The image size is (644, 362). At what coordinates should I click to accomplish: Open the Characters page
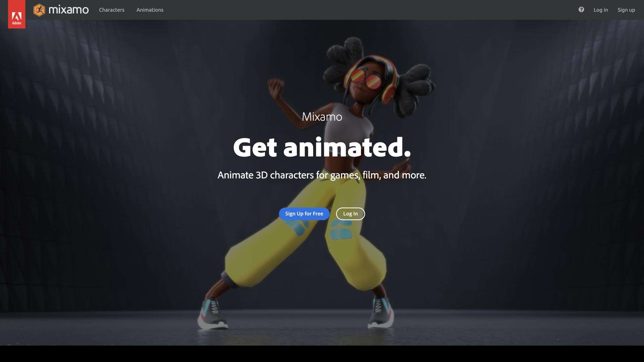[111, 10]
